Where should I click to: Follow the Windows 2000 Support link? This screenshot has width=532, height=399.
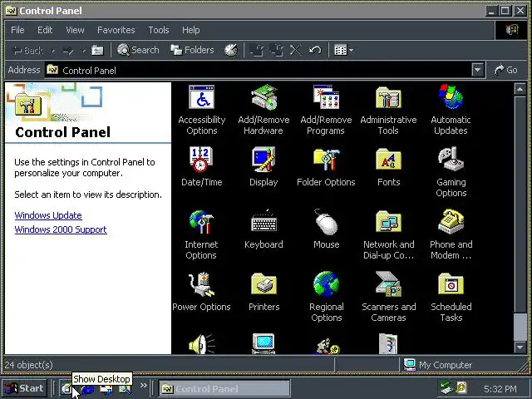61,229
